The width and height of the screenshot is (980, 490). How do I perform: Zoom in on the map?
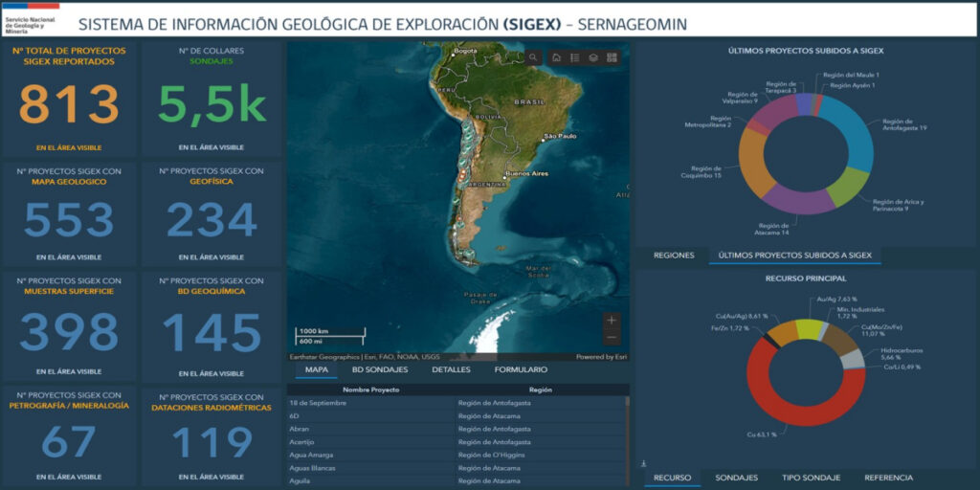pyautogui.click(x=612, y=320)
